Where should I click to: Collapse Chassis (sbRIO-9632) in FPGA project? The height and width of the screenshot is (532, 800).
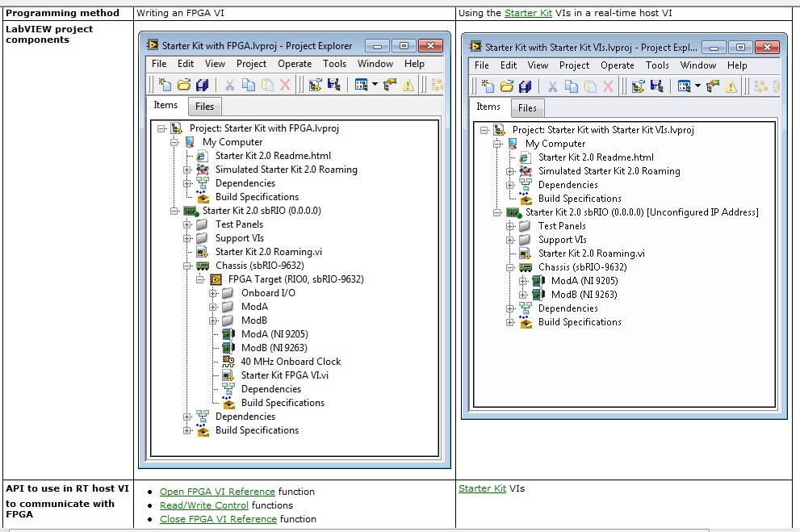pos(187,266)
